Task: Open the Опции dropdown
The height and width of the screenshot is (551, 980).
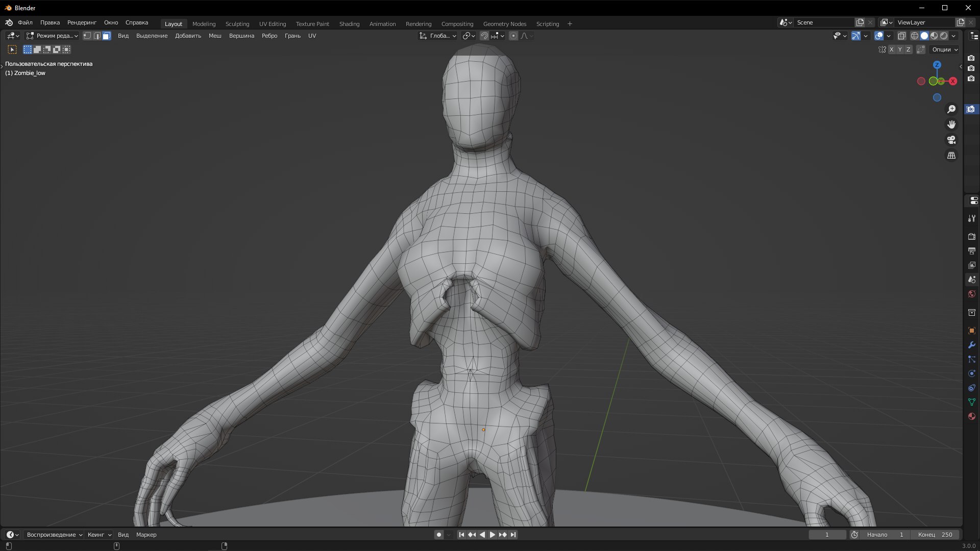Action: click(945, 49)
